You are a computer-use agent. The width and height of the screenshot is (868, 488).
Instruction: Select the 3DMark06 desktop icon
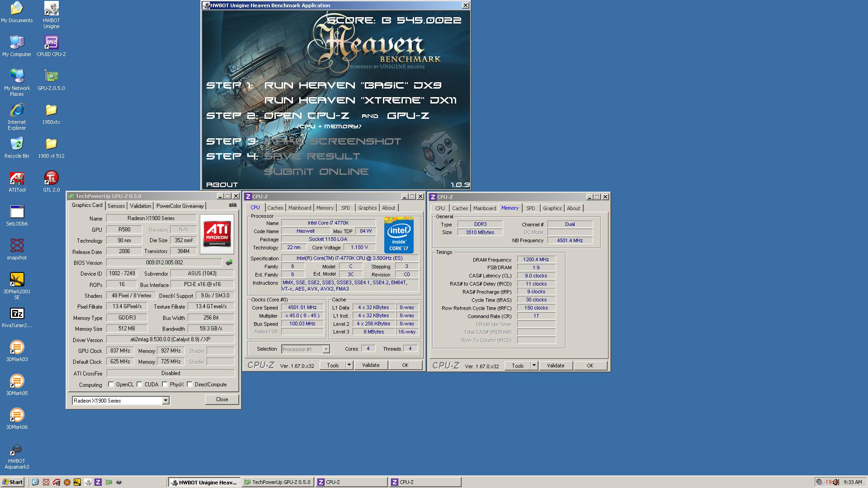point(17,419)
